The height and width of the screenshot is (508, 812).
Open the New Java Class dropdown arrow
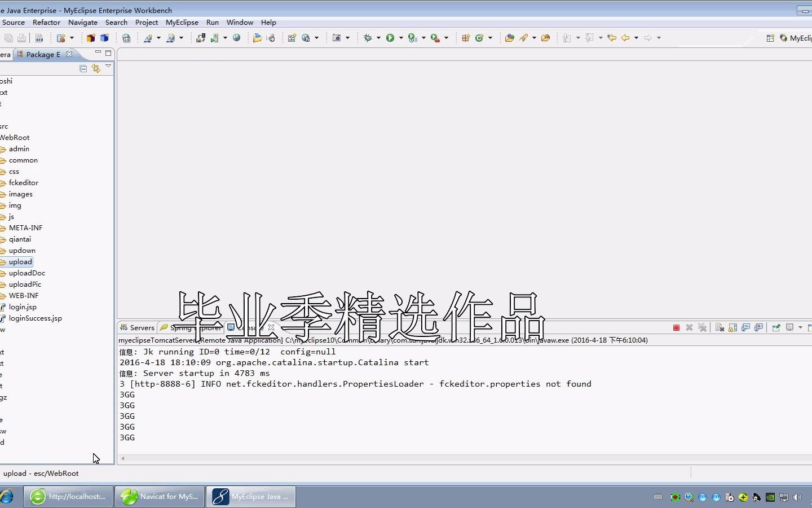click(490, 38)
